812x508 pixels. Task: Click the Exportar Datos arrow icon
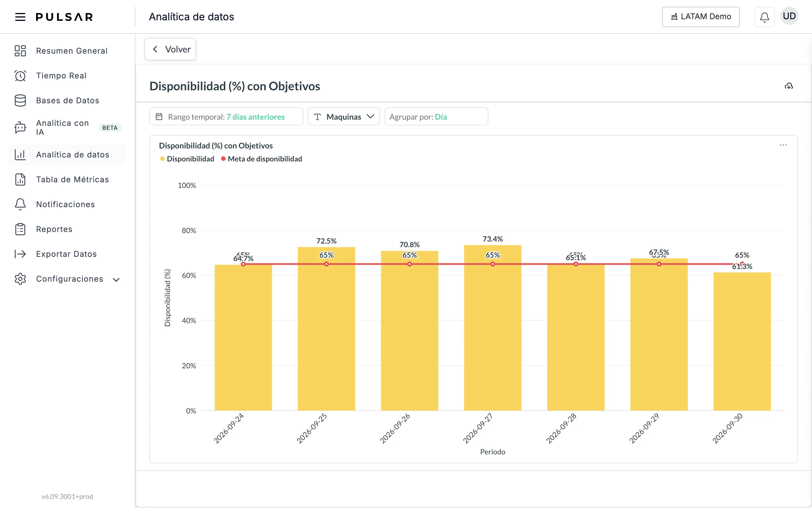tap(20, 254)
